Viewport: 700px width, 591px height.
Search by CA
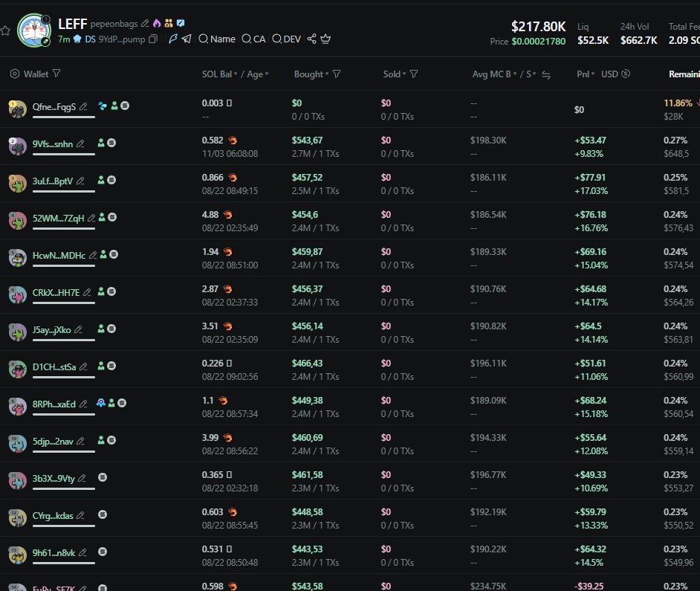[x=253, y=39]
